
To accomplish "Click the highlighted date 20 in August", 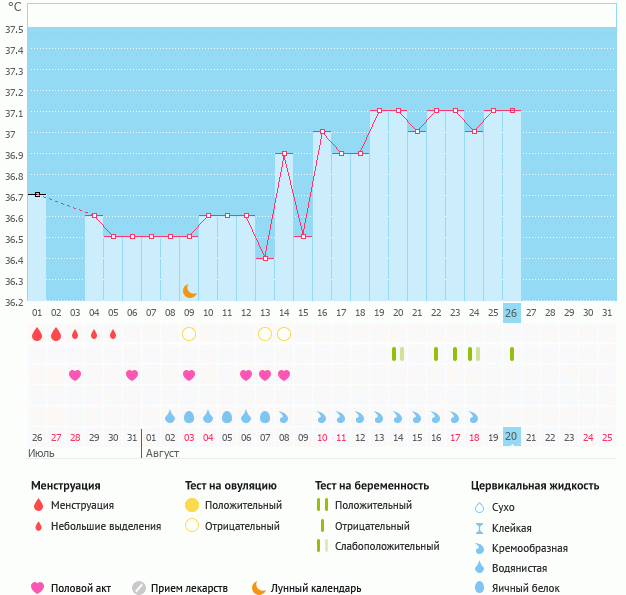I will [511, 437].
